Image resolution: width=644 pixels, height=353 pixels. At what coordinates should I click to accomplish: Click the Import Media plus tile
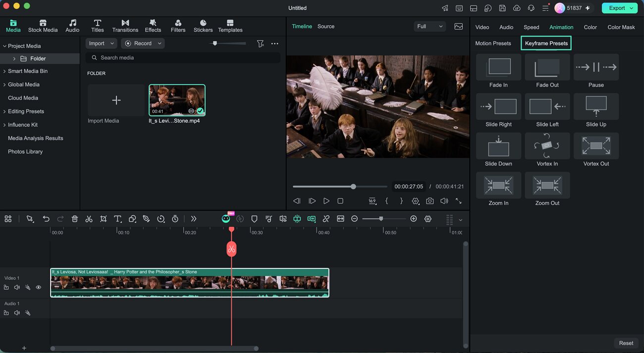(x=116, y=100)
